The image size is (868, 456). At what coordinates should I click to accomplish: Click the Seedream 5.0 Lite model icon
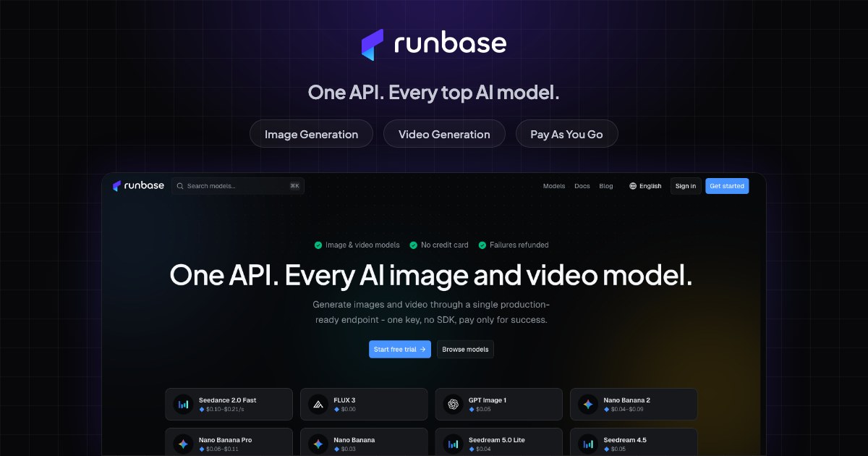point(454,444)
